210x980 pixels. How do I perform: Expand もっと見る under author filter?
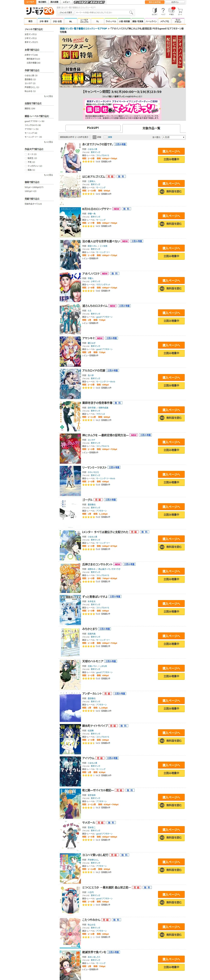[x=48, y=96]
